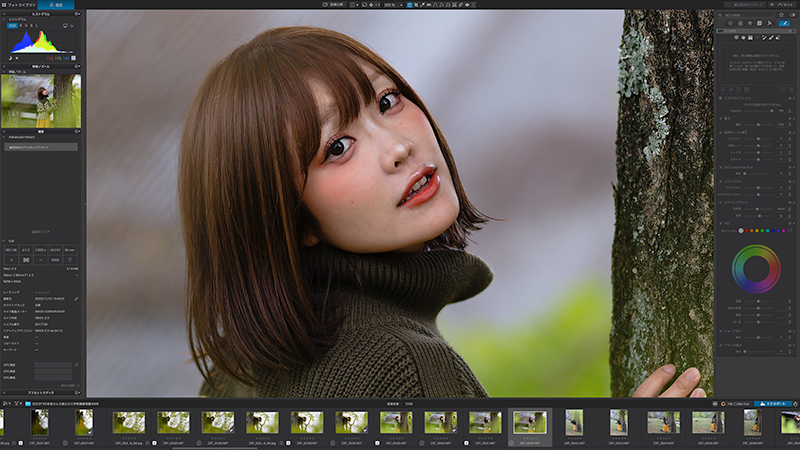Toggle shadow clipping moon icon under histogram
The image size is (800, 450).
tap(10, 58)
